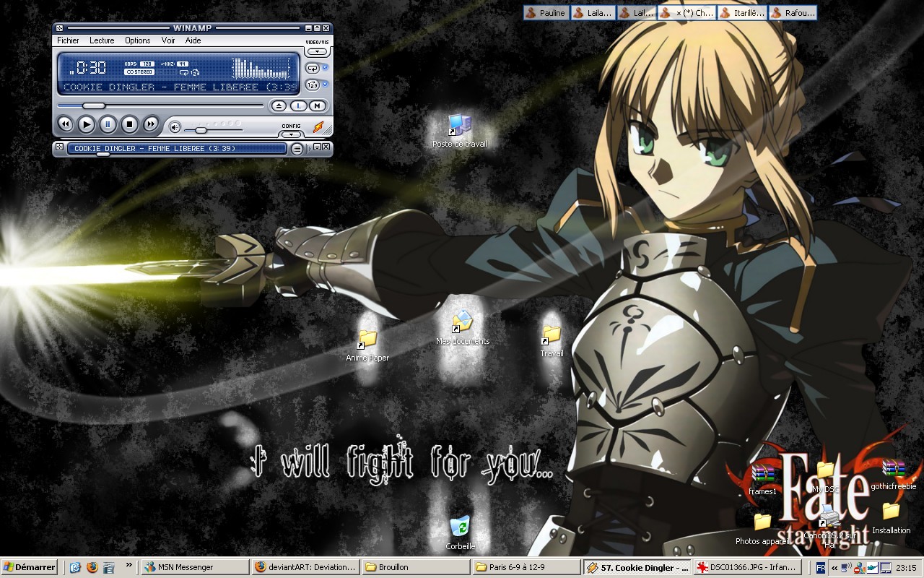Image resolution: width=924 pixels, height=578 pixels.
Task: Select the MyDSC folder icon
Action: point(826,478)
